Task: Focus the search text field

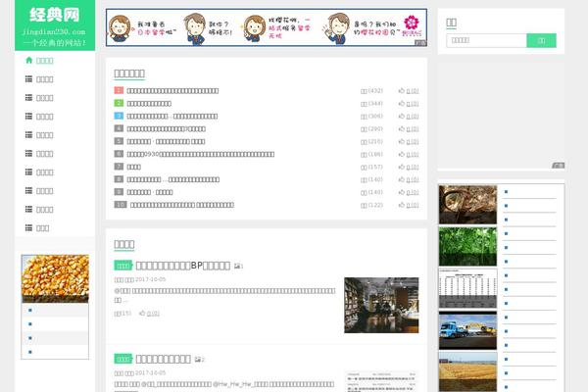Action: [486, 40]
